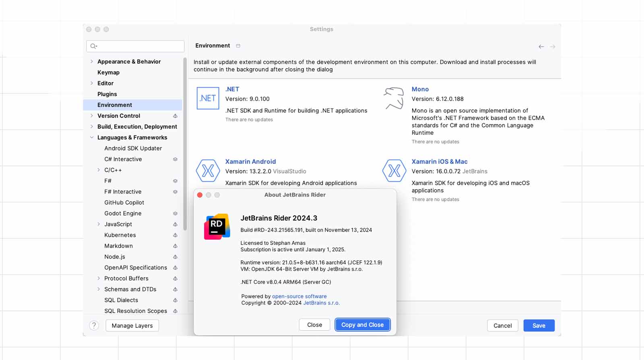Click the help question mark icon
Viewport: 644px width, 360px height.
[94, 325]
